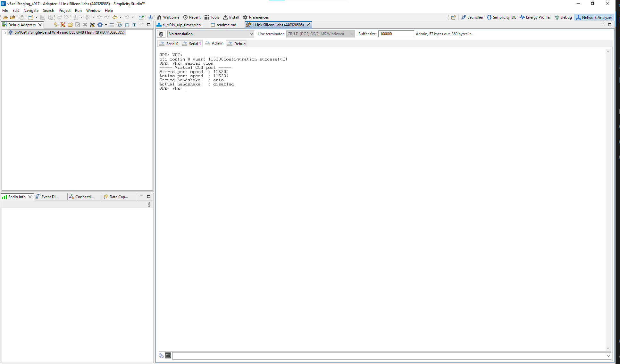Viewport: 620px width, 364px height.
Task: Click the console lock icon beside translation dropdown
Action: (x=161, y=34)
